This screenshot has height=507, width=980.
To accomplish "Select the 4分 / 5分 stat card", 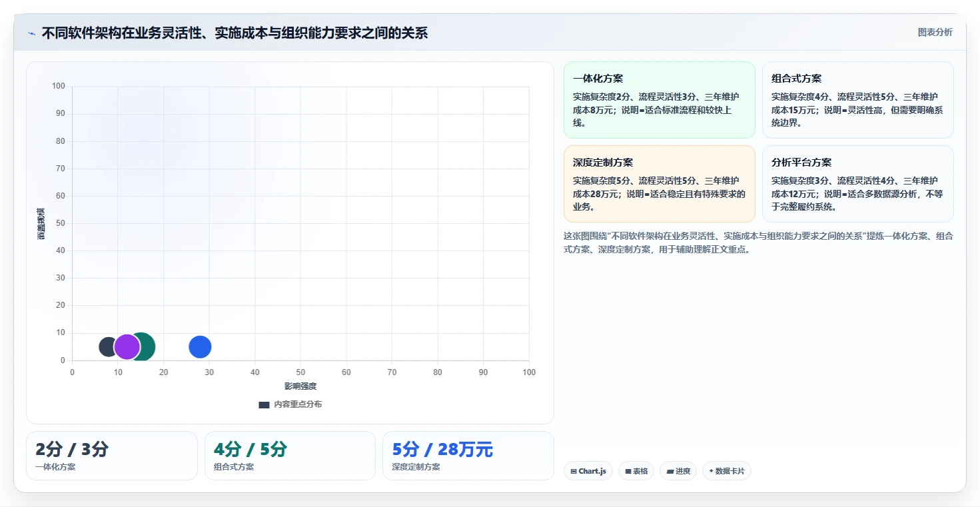I will coord(290,456).
